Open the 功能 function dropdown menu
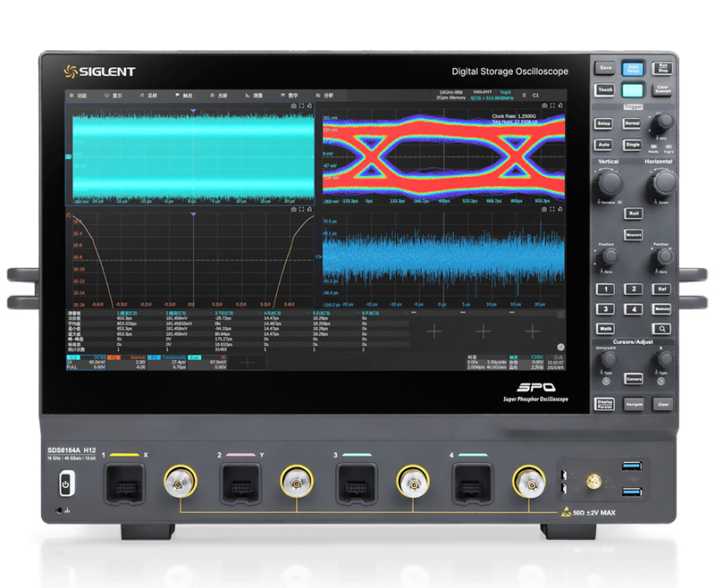 tap(80, 94)
